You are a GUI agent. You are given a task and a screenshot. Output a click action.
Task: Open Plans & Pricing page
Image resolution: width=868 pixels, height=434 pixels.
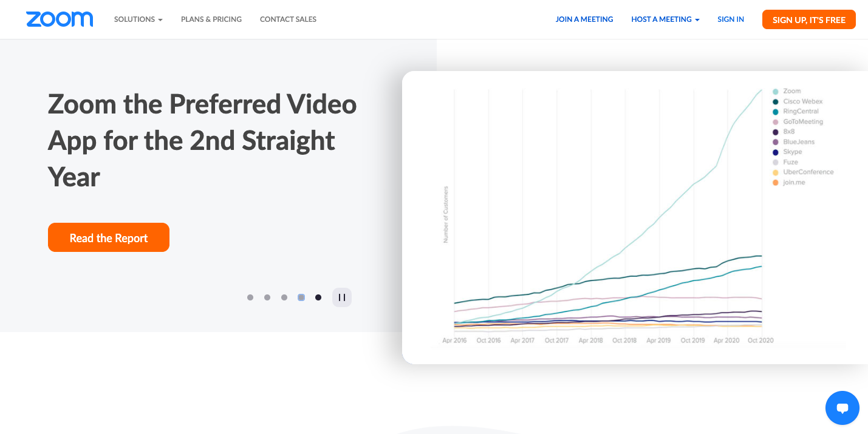coord(211,19)
